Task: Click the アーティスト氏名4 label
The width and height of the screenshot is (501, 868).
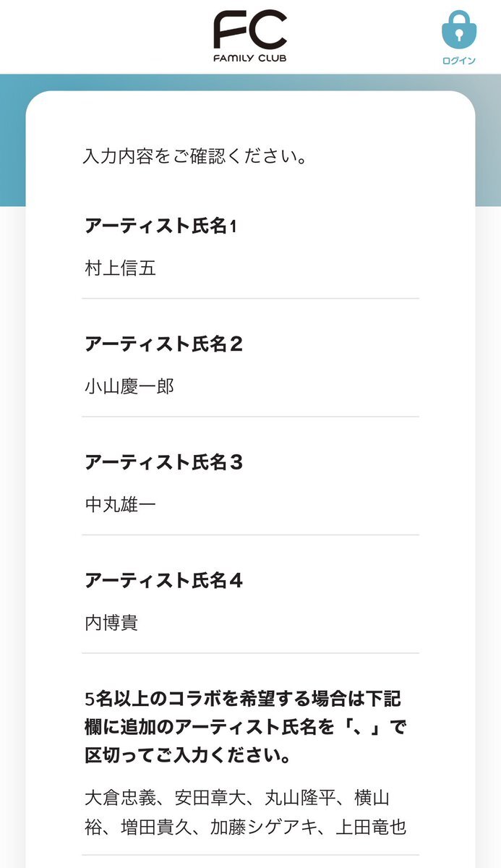Action: 163,580
